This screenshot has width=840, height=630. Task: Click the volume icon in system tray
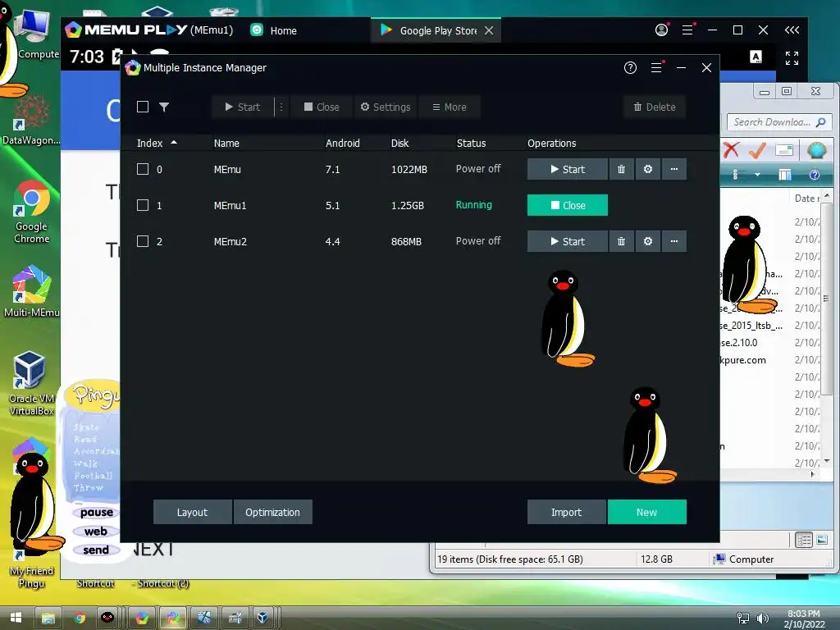[x=762, y=619]
